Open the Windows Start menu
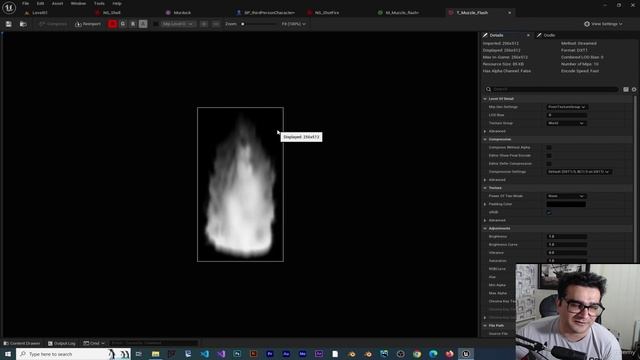Image resolution: width=640 pixels, height=360 pixels. [x=8, y=354]
